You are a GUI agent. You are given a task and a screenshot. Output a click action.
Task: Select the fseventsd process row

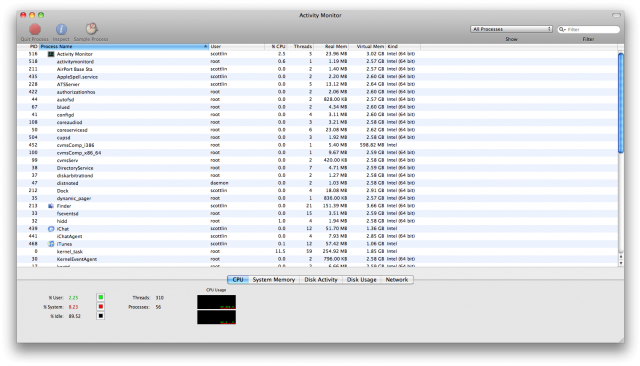click(x=317, y=213)
